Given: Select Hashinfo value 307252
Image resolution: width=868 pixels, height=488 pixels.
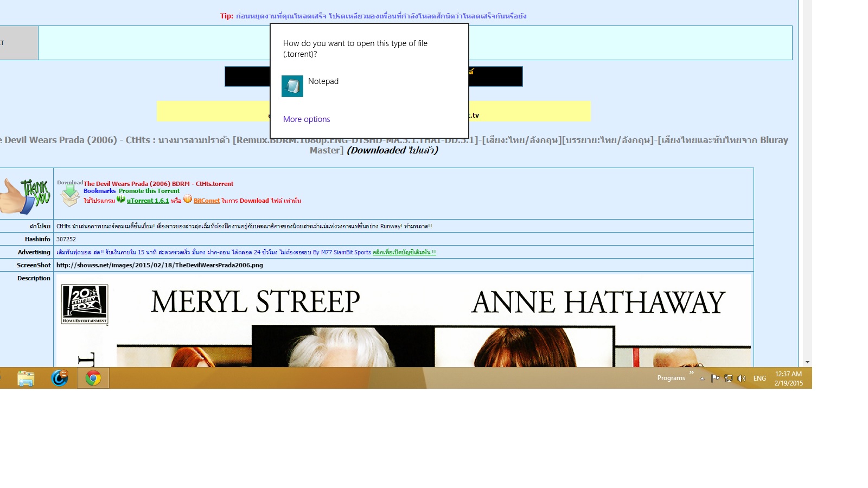Looking at the screenshot, I should click(66, 239).
